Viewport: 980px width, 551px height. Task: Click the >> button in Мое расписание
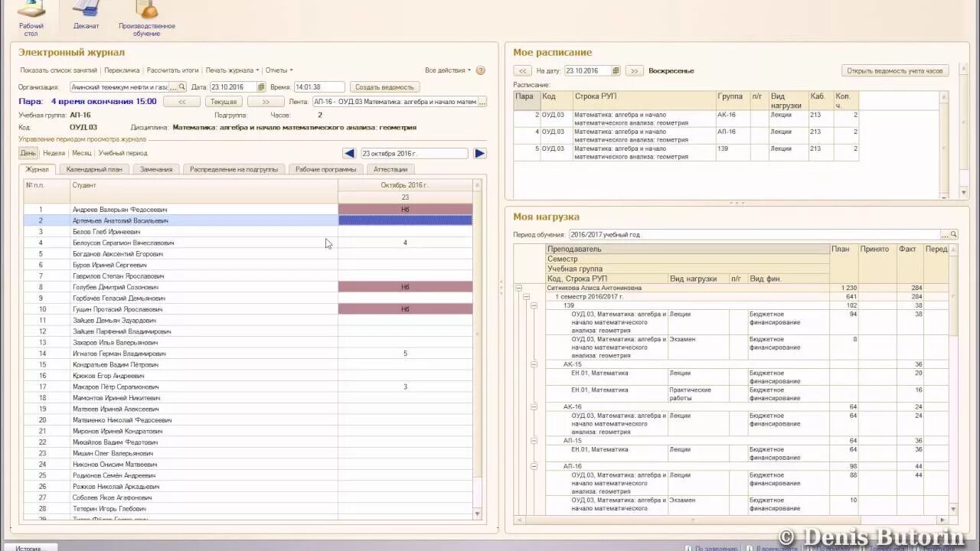click(x=634, y=71)
